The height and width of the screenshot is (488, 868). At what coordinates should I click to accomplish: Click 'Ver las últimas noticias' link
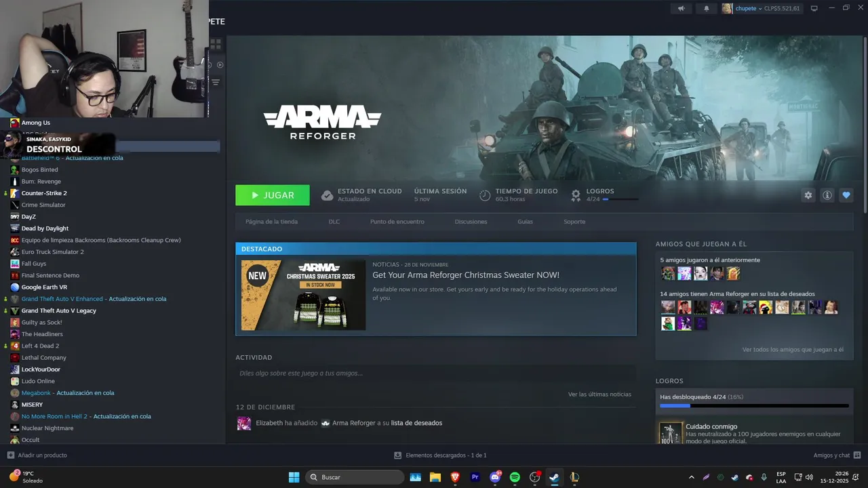pyautogui.click(x=599, y=394)
